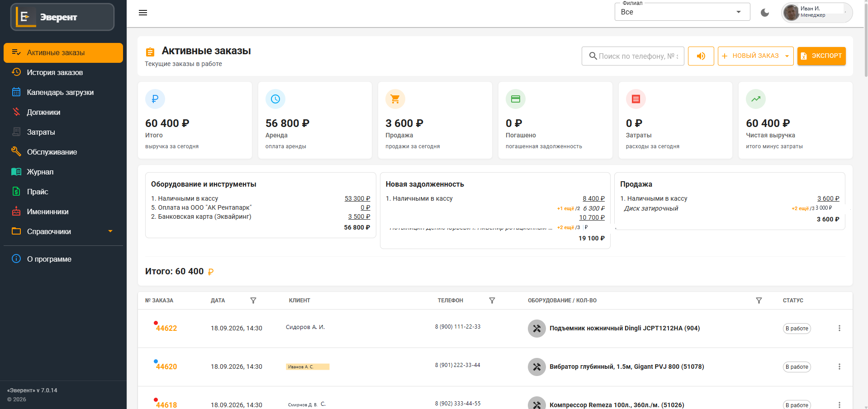This screenshot has height=409, width=868.
Task: Open the 53 300 ₽ cash amount link
Action: point(357,198)
